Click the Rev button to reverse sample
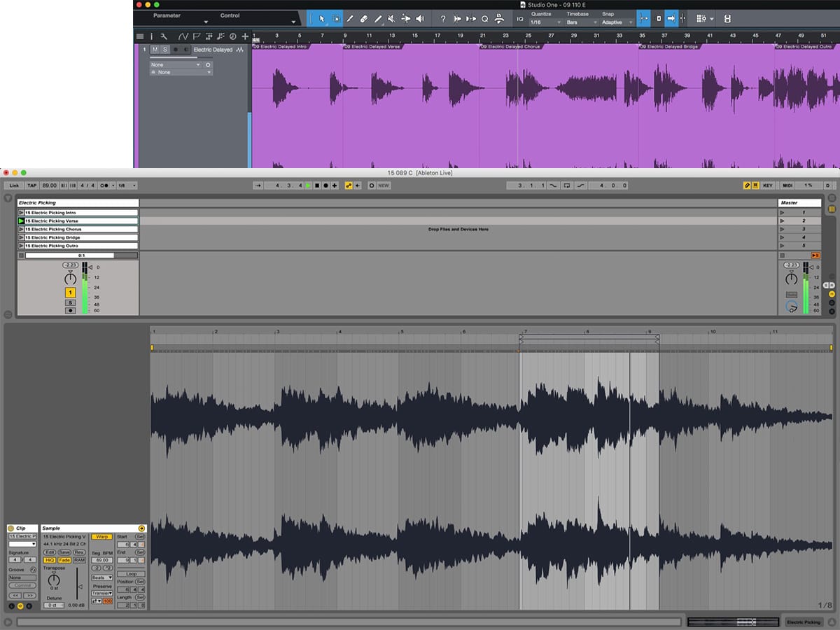The image size is (840, 630). point(79,552)
